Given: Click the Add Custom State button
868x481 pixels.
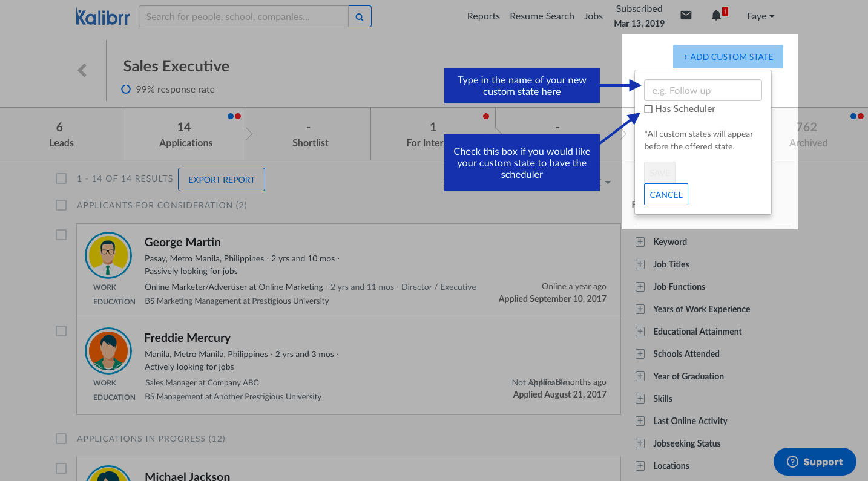Looking at the screenshot, I should tap(728, 57).
